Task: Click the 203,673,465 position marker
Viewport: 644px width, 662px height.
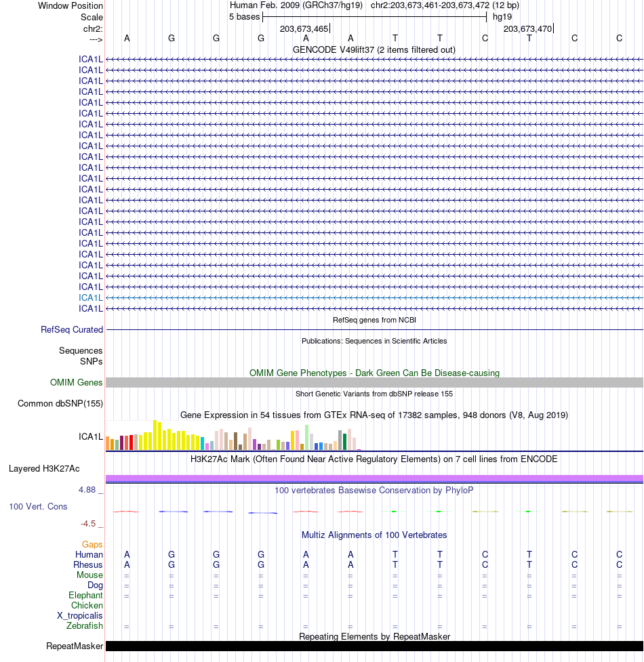Action: [x=304, y=29]
